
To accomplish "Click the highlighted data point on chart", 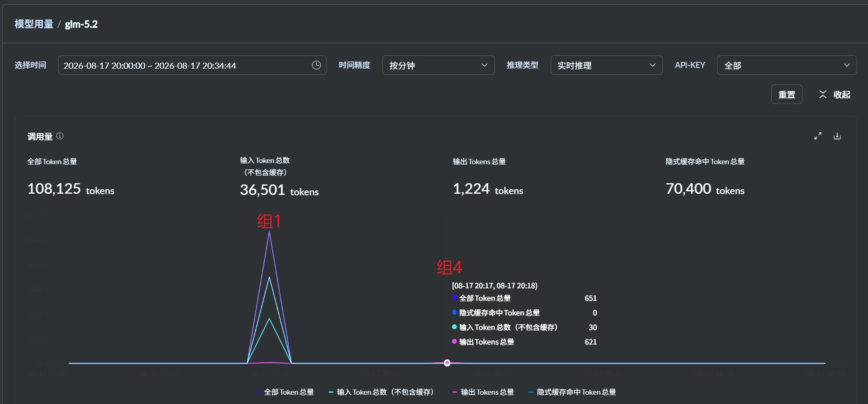I will [x=447, y=363].
